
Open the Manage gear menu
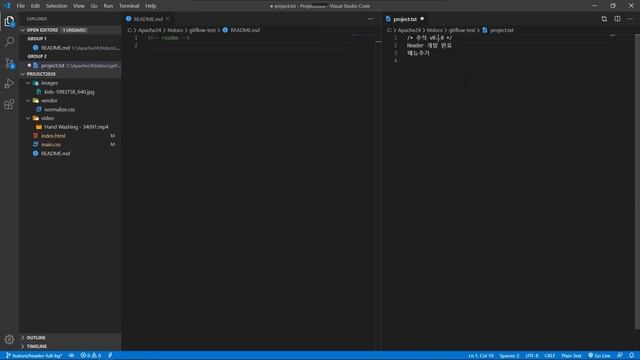9,339
